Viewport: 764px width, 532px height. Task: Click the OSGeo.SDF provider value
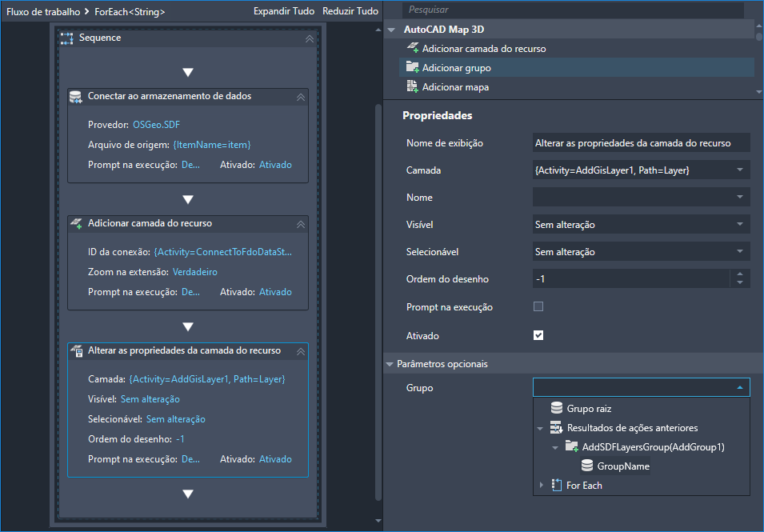pos(157,125)
